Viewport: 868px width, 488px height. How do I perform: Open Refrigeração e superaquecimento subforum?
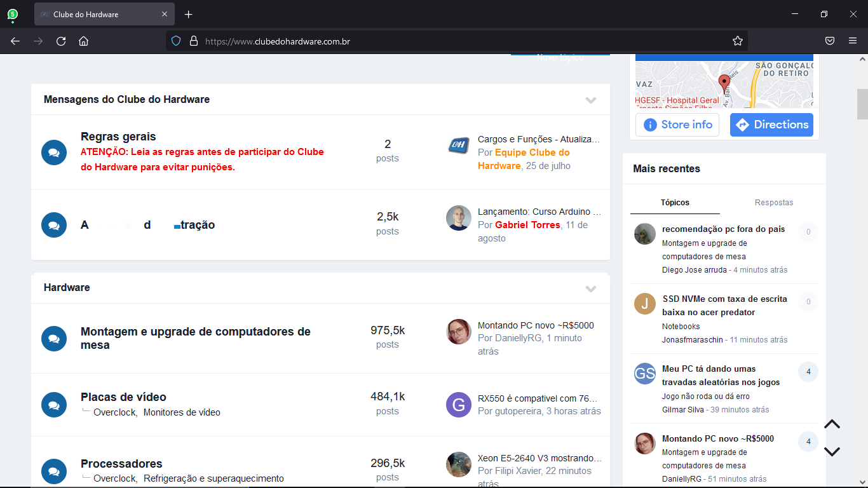coord(214,478)
